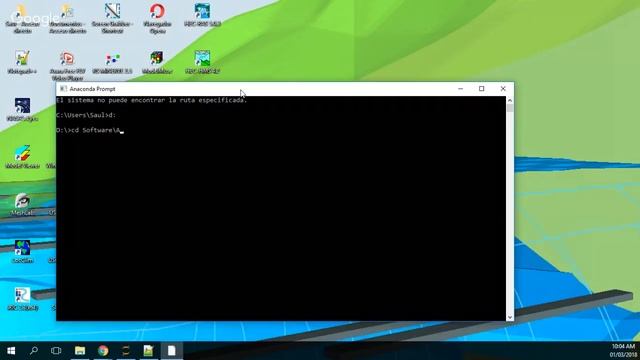Image resolution: width=640 pixels, height=360 pixels.
Task: Click the Anaconda Prompt scrollbar down arrow
Action: (510, 317)
